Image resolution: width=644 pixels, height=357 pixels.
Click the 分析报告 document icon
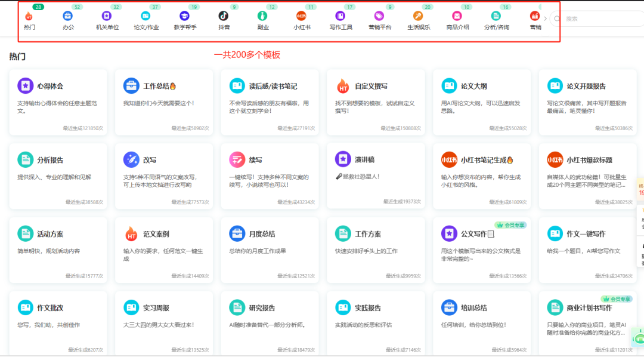coord(26,159)
